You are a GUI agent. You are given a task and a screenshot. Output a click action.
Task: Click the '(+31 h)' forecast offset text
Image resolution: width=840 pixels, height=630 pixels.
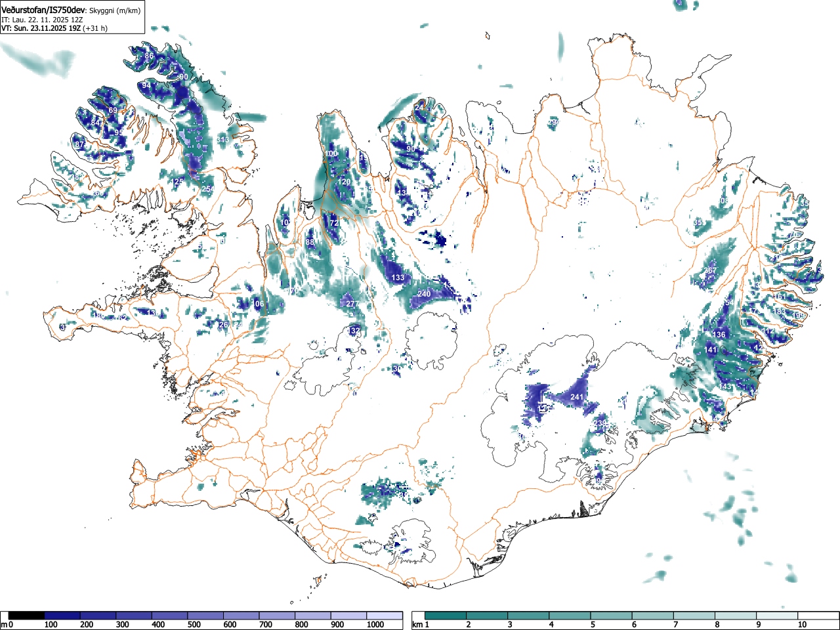(x=95, y=28)
